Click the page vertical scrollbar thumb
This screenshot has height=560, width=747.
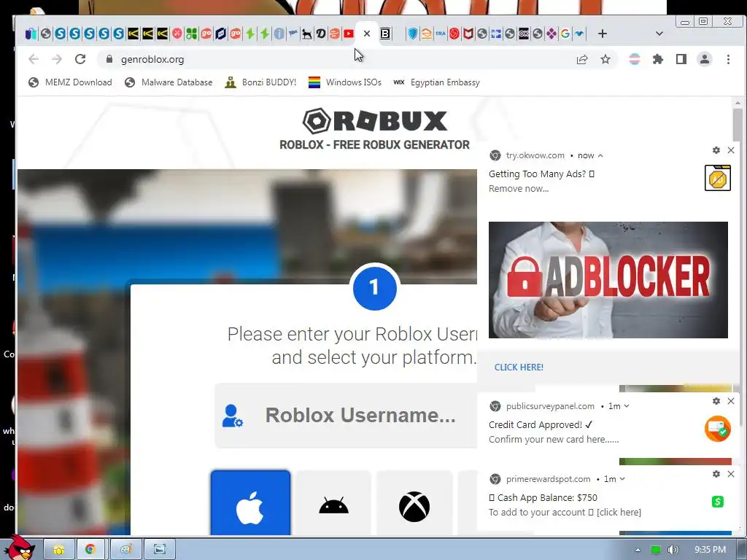pyautogui.click(x=738, y=124)
